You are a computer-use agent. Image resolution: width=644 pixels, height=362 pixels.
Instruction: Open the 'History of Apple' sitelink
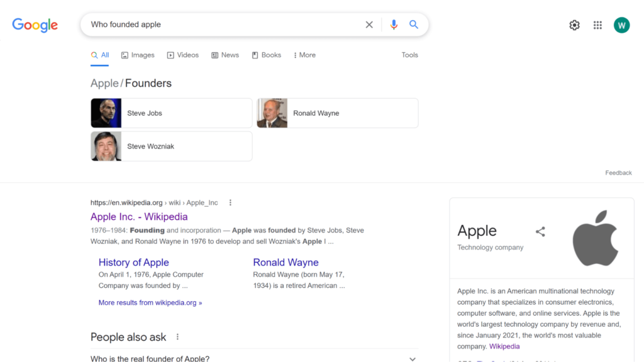pyautogui.click(x=133, y=262)
